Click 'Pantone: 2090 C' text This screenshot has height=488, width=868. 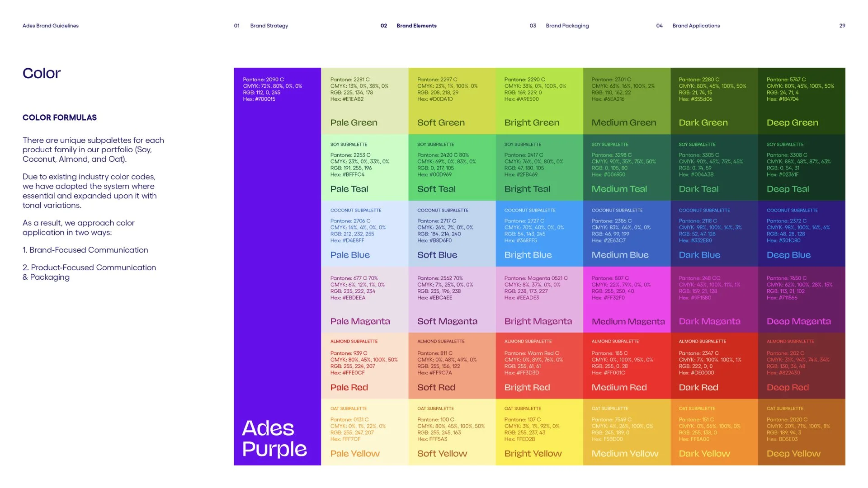click(264, 80)
